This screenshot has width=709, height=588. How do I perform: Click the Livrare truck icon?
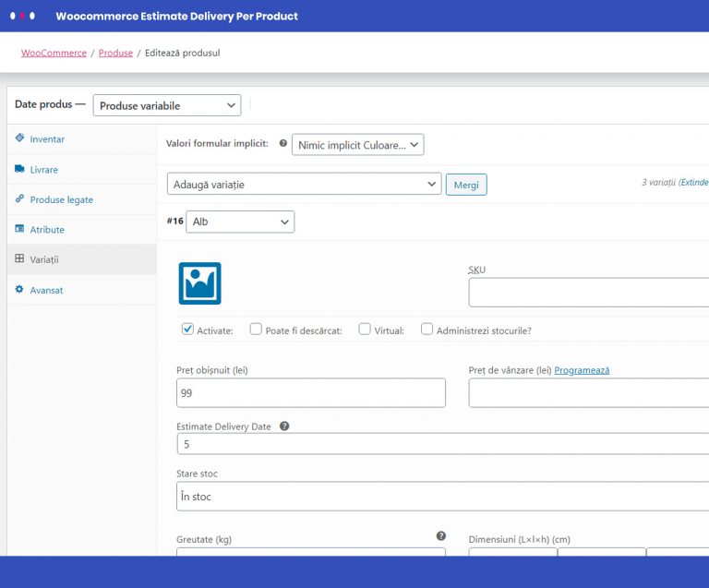click(19, 169)
